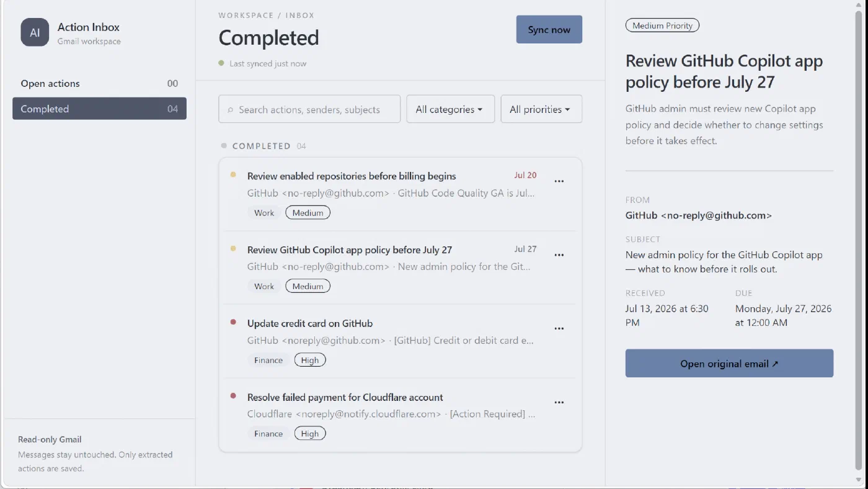The width and height of the screenshot is (868, 489).
Task: Click the Read-only Gmail notice
Action: (x=50, y=439)
